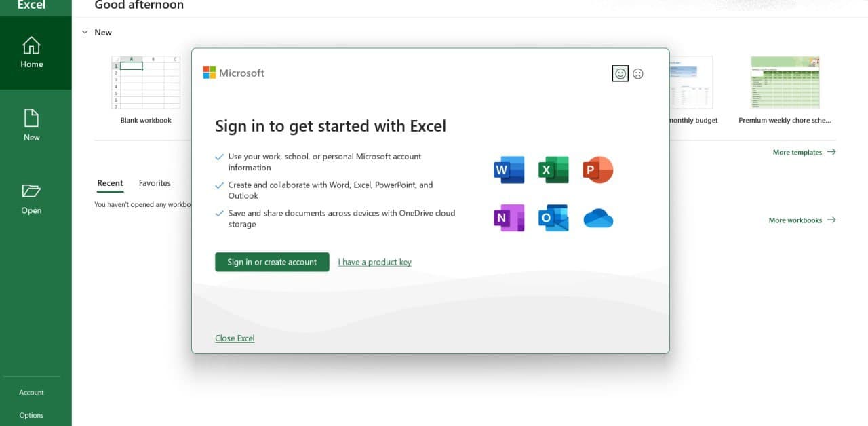Send a smile with happy face icon
The image size is (868, 426).
[620, 73]
